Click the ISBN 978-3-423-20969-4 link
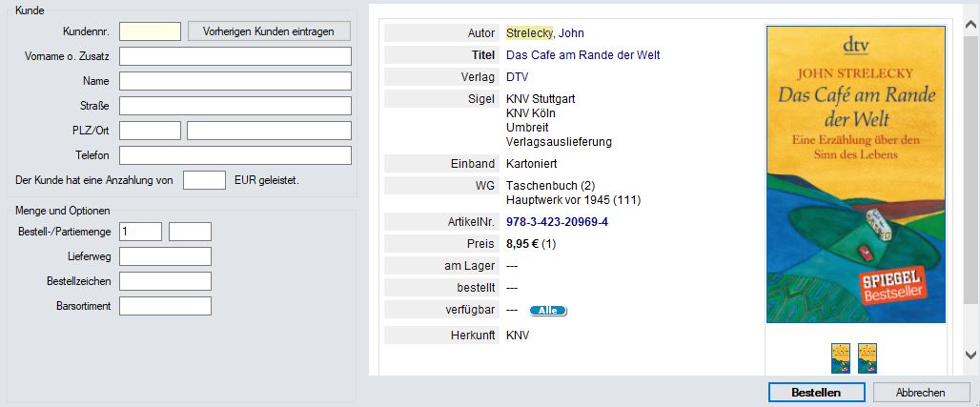This screenshot has height=407, width=980. click(557, 222)
